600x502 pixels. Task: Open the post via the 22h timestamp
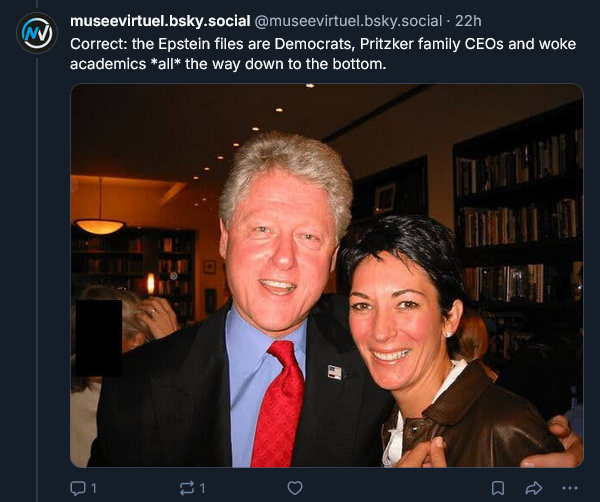(469, 21)
